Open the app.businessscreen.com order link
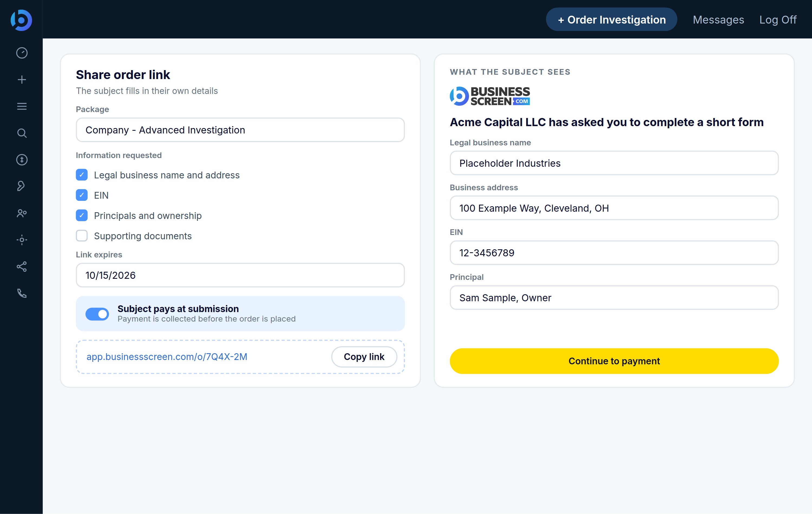 (167, 356)
